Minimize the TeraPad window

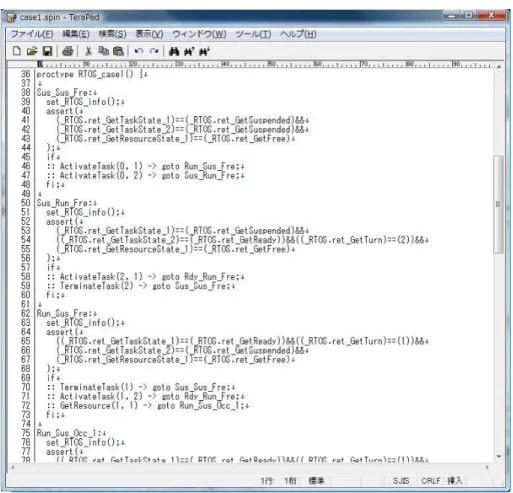coord(452,15)
